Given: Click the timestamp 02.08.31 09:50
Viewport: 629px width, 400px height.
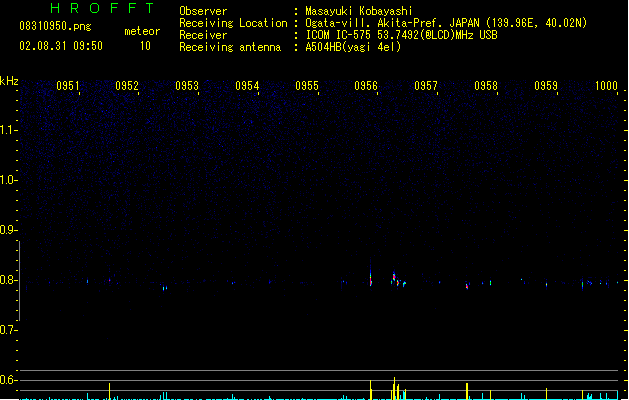Looking at the screenshot, I should 61,46.
